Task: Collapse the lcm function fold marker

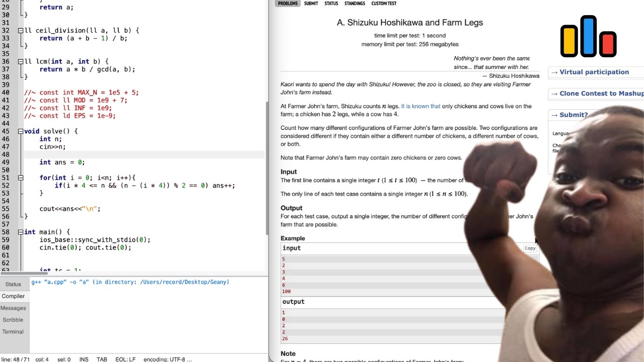Action: click(x=20, y=62)
